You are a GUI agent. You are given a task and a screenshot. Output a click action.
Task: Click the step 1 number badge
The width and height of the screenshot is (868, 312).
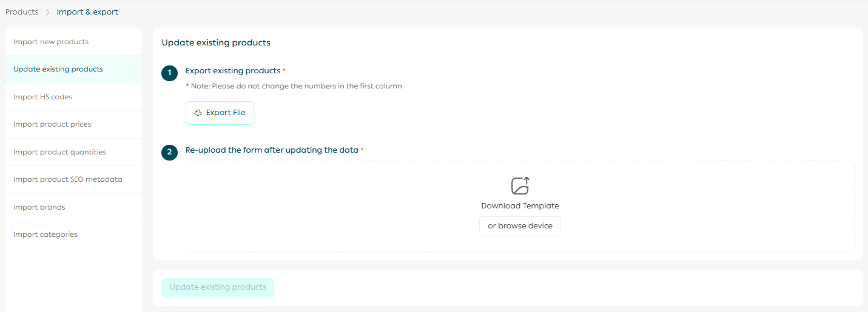click(x=169, y=73)
